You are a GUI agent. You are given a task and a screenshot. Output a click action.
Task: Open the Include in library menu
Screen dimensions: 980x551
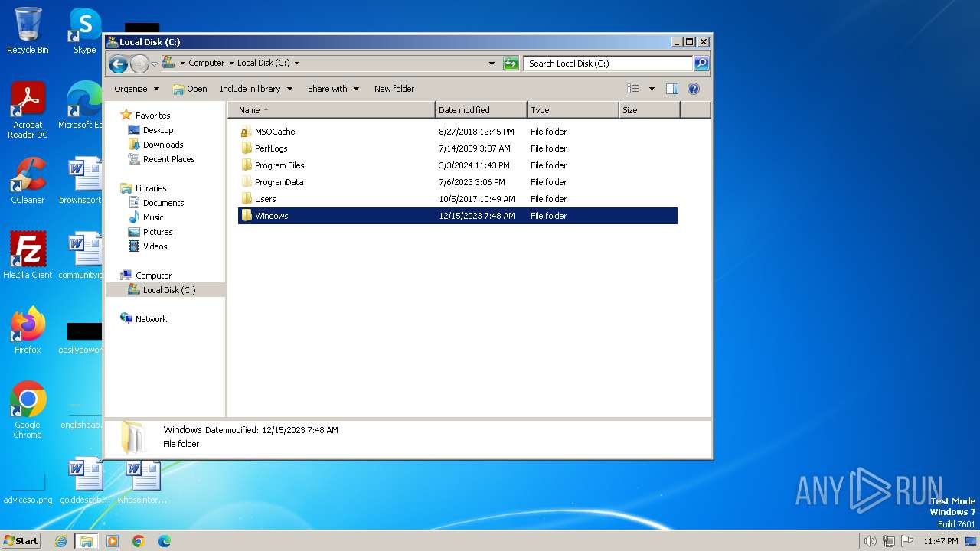coord(256,89)
